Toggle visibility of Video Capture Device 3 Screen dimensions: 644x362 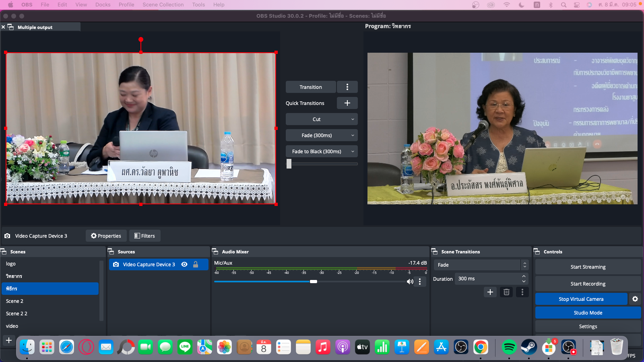(184, 264)
